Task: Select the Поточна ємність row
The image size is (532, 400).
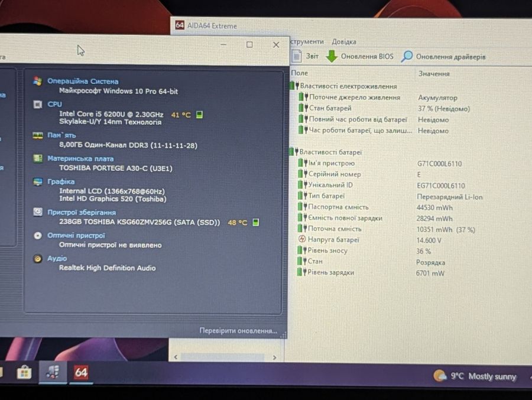Action: (x=386, y=229)
